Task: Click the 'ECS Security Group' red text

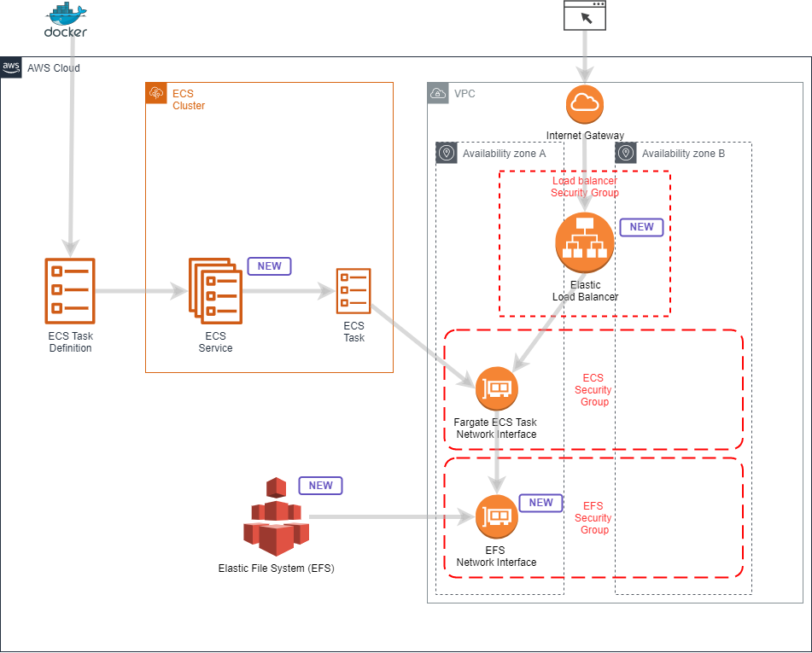Action: [593, 390]
